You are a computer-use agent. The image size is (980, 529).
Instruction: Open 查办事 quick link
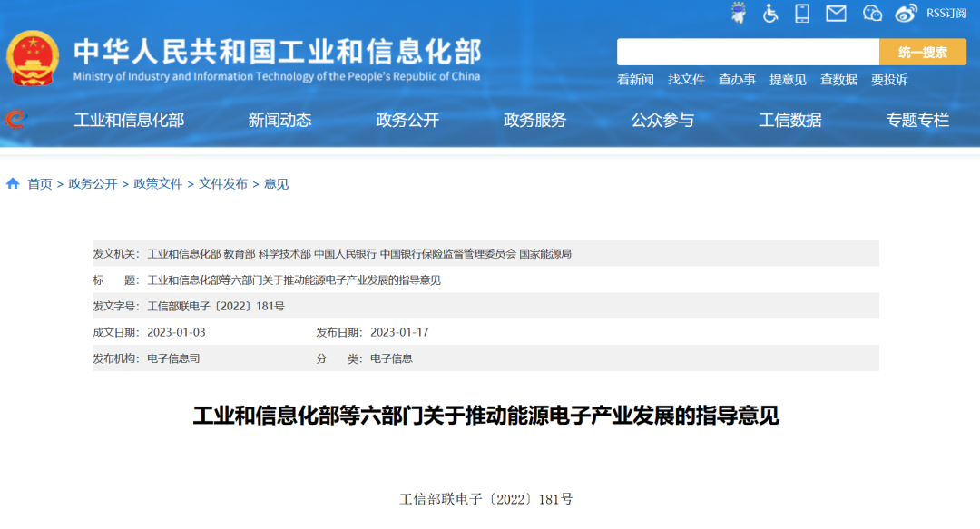[737, 80]
